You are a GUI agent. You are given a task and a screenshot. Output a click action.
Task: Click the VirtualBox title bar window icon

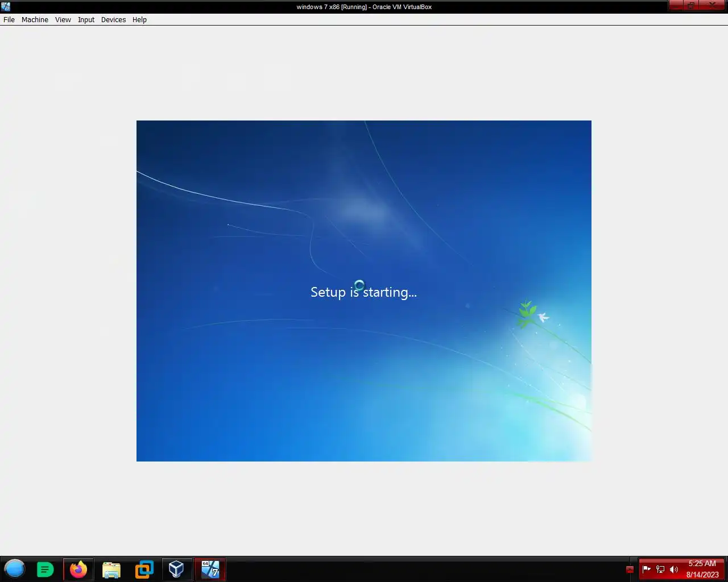coord(6,7)
